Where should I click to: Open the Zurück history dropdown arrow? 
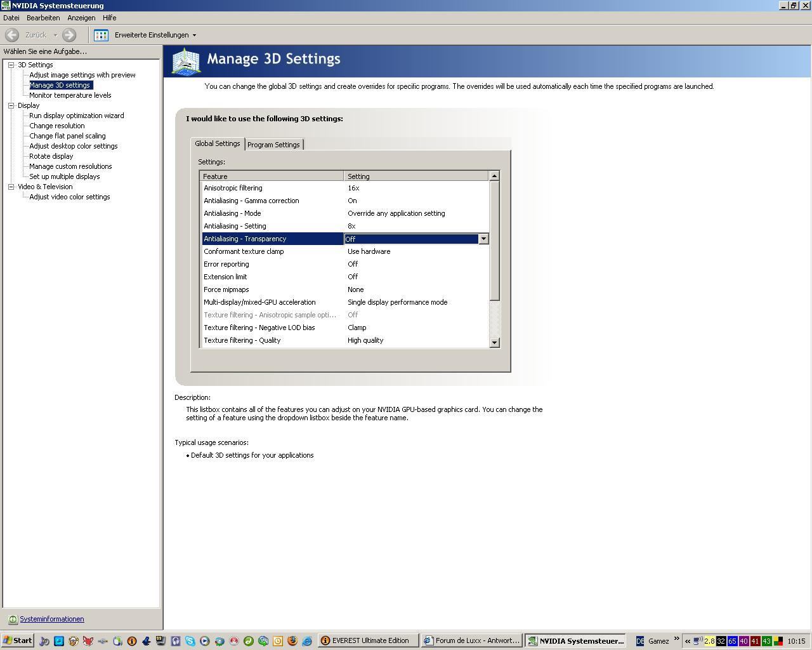(x=55, y=36)
